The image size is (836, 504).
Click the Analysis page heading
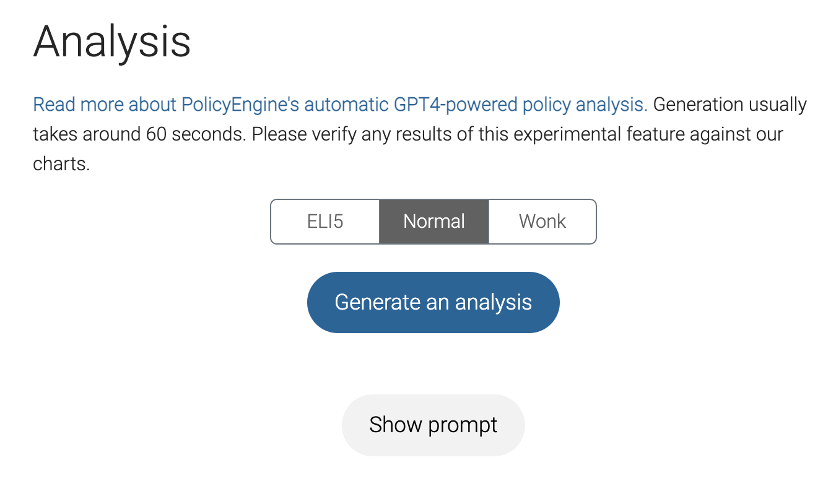click(x=111, y=41)
